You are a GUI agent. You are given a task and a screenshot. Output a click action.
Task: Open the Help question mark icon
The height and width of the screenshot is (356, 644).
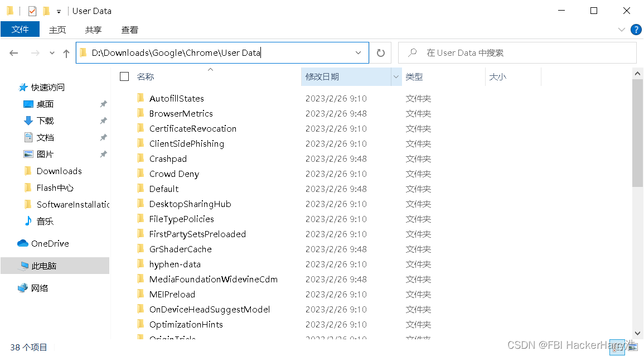pyautogui.click(x=636, y=30)
